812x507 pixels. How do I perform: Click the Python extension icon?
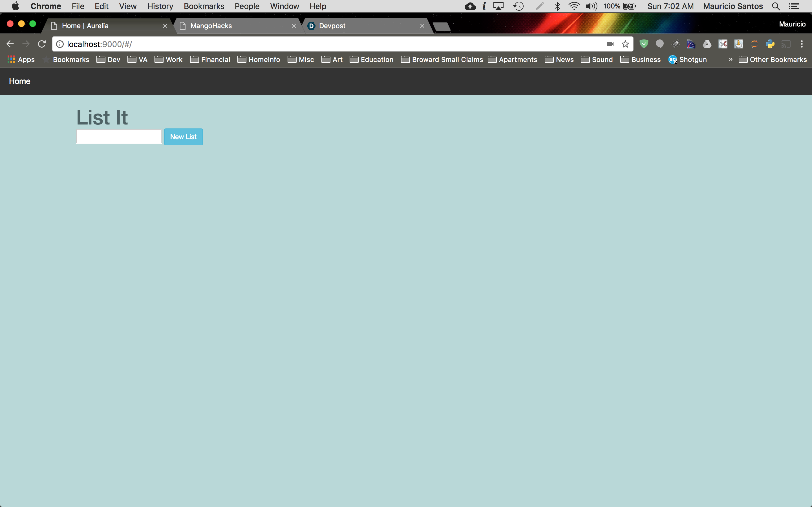point(770,44)
